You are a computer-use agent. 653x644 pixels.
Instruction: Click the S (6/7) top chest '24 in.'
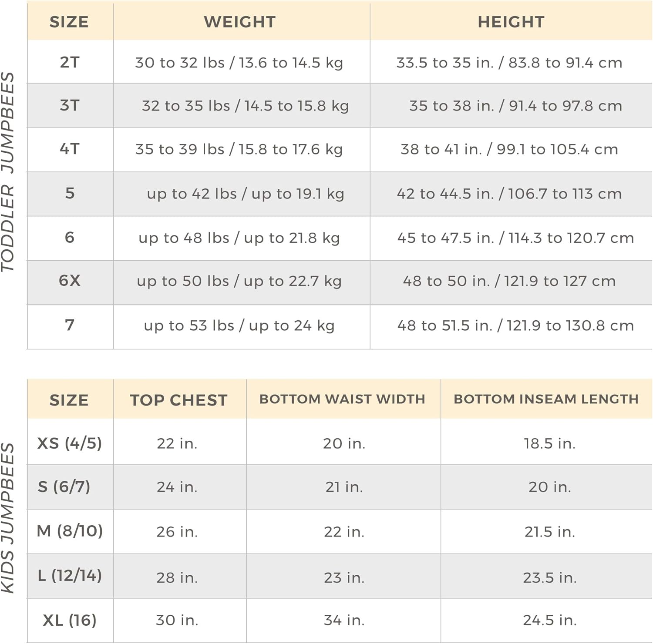(177, 486)
